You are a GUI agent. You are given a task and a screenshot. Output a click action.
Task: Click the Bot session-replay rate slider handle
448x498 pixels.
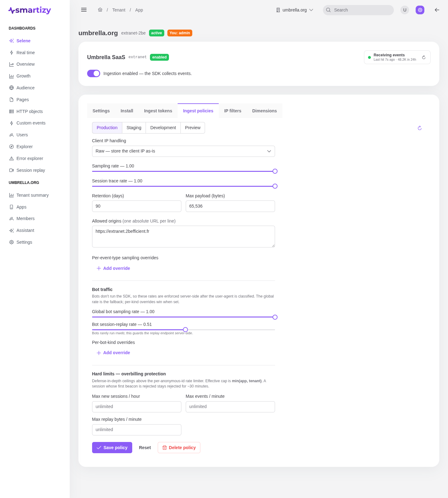185,330
